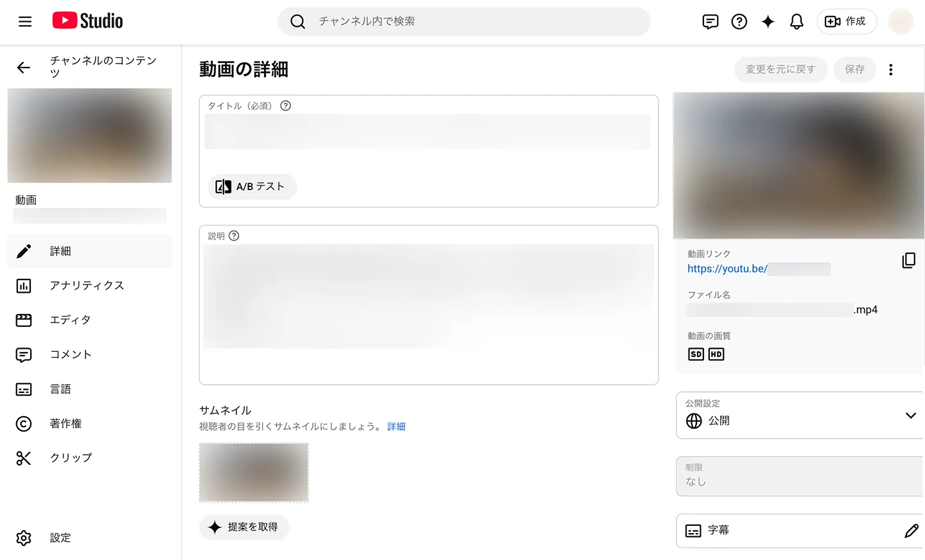Click the help icon beside 説明
Screen dimensions: 925x560
pos(234,236)
